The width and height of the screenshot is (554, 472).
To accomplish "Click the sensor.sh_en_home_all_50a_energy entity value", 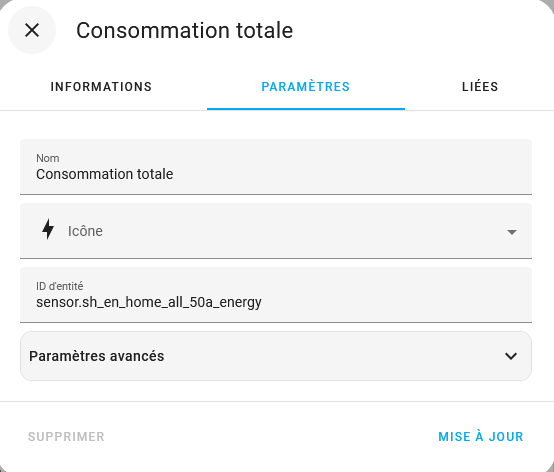I will [149, 302].
